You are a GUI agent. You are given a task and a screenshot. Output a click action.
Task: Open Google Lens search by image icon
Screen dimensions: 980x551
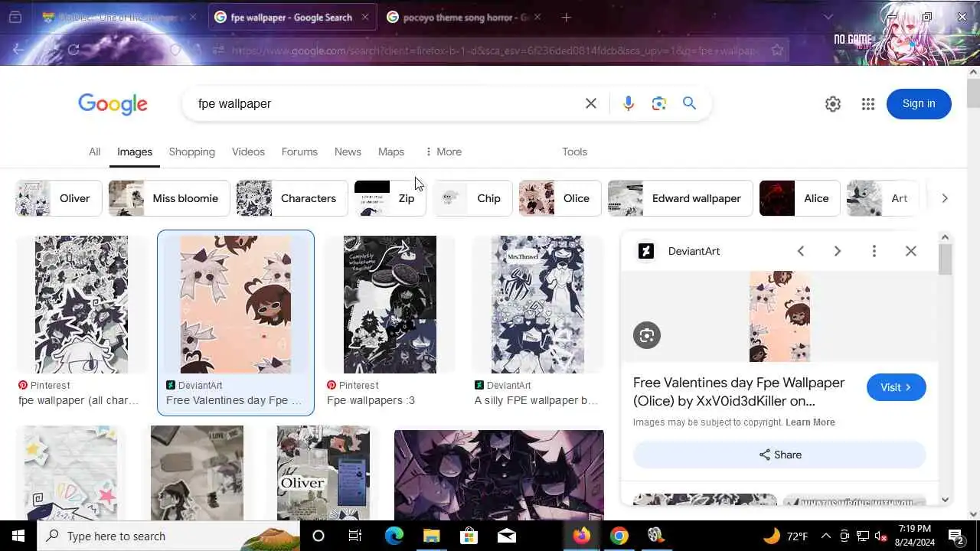[x=659, y=103]
